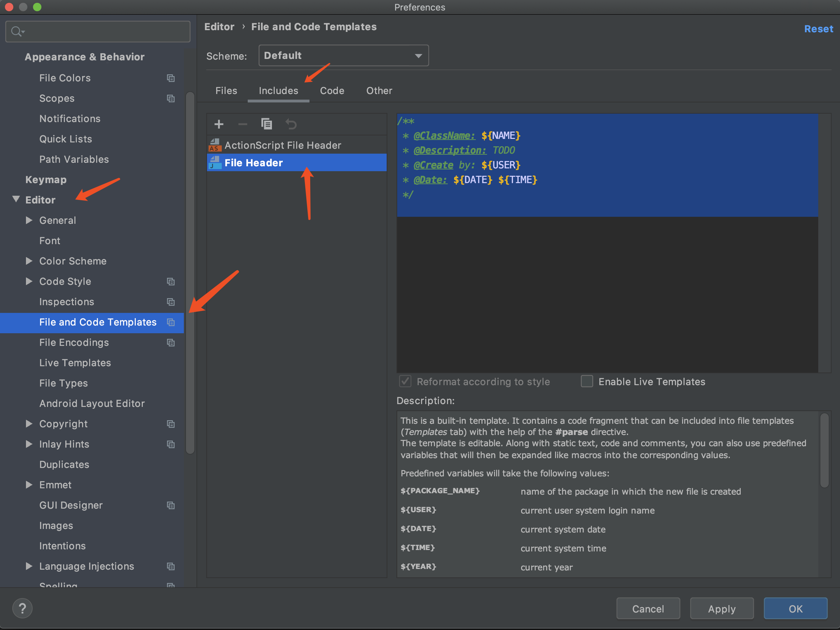Open the Scheme dropdown set to Default
The width and height of the screenshot is (840, 630).
(x=344, y=55)
